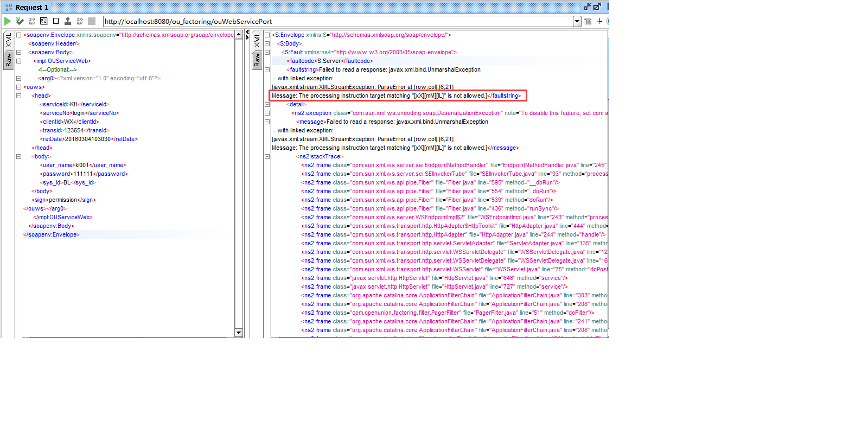Collapse the S:Fault node in response

click(267, 52)
